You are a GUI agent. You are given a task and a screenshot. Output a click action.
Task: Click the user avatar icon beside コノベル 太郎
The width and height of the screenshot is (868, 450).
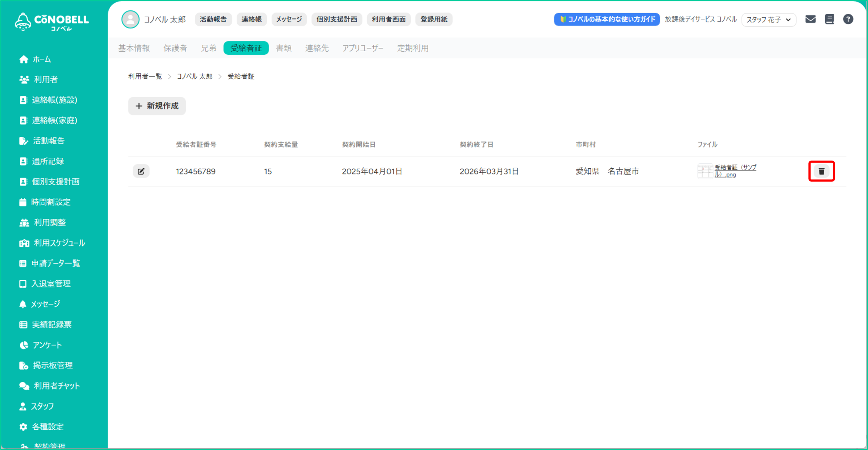tap(130, 19)
